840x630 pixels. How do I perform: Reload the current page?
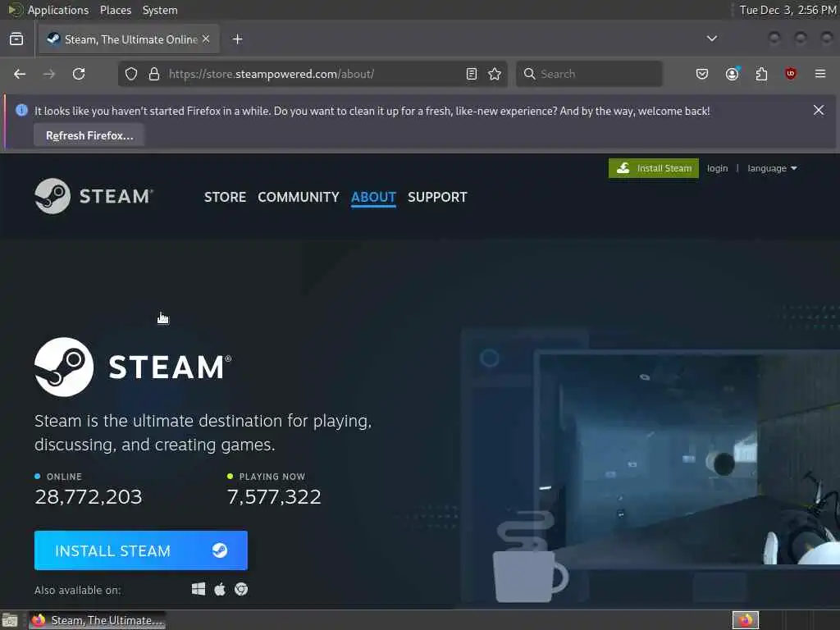(x=79, y=74)
